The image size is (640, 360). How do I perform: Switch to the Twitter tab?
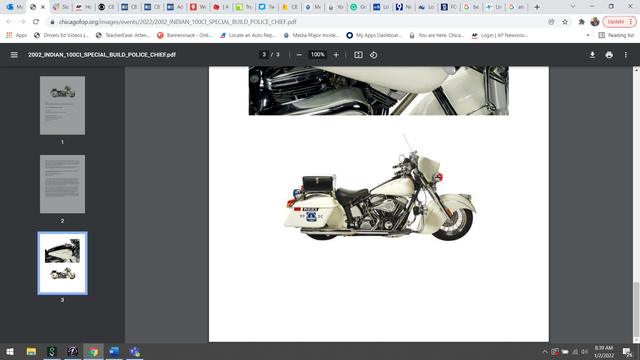pos(267,7)
